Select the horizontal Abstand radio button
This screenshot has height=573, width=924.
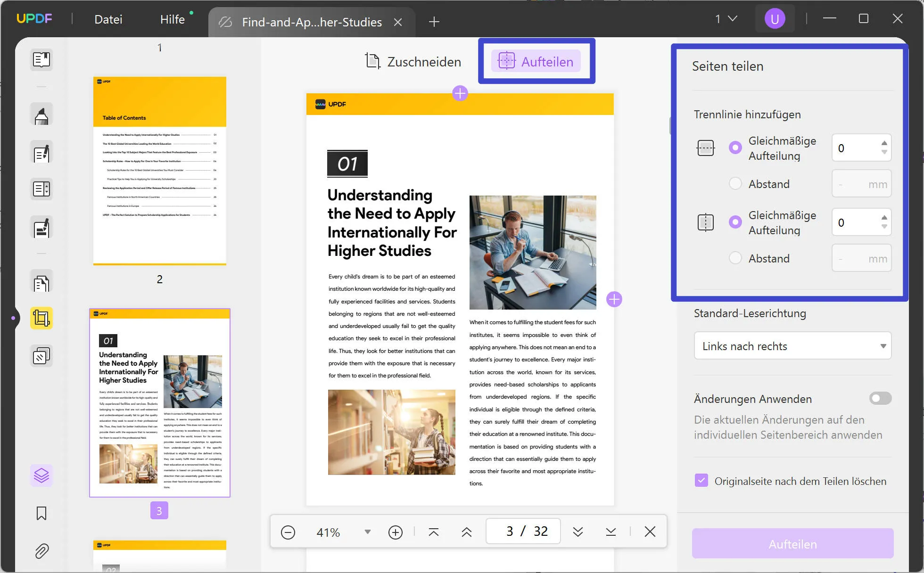(x=735, y=183)
